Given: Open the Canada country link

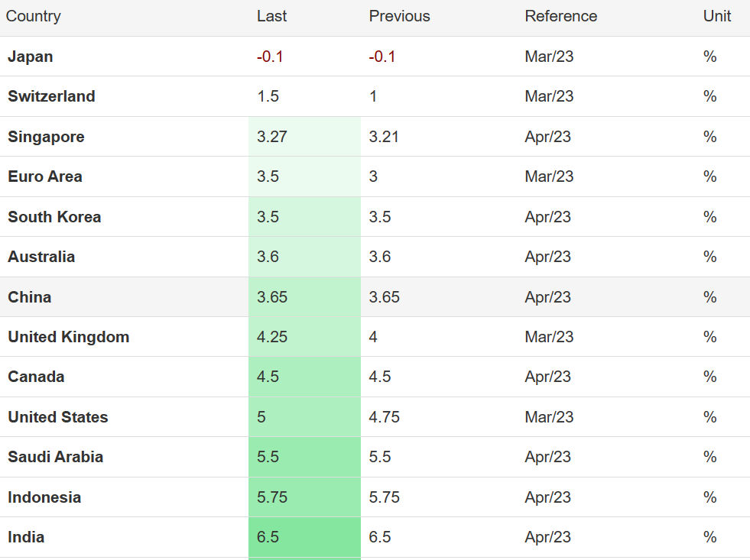Looking at the screenshot, I should pos(36,377).
